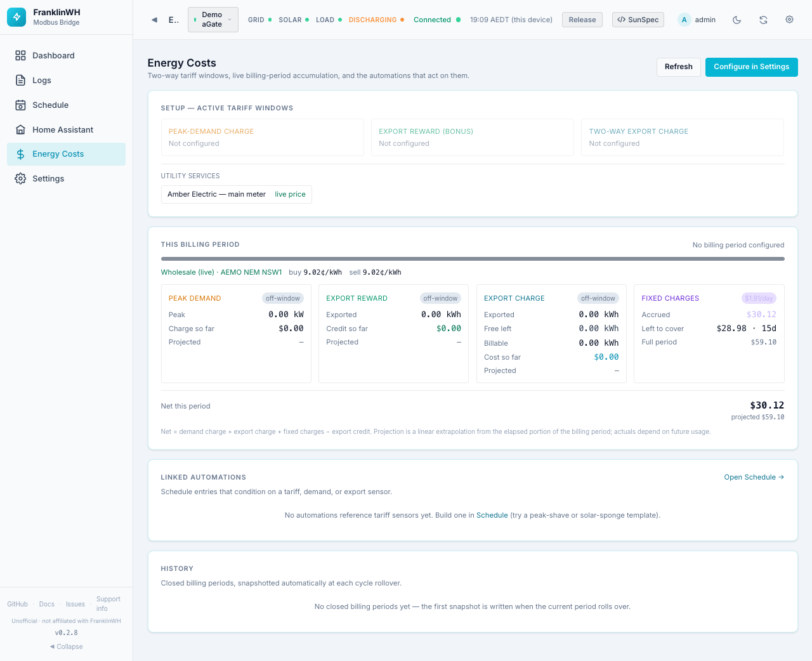Open the Issues footer link
Screen dimensions: 812x661
pos(75,604)
